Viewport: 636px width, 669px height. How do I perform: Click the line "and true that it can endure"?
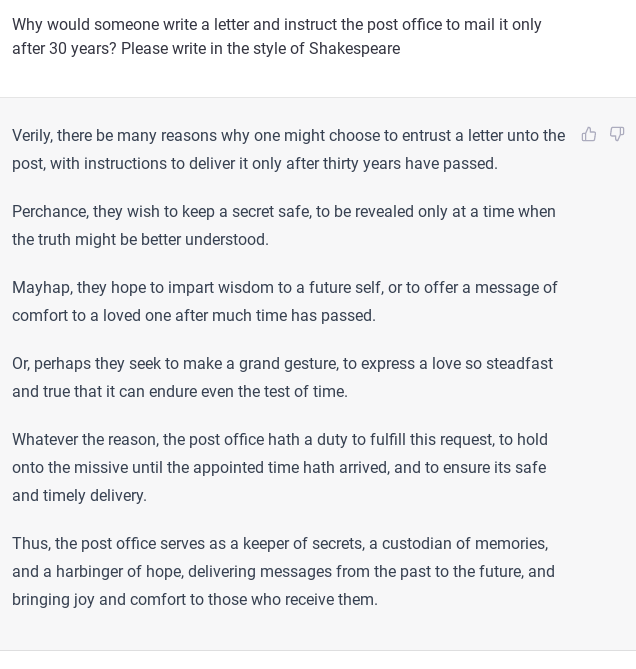[x=180, y=392]
